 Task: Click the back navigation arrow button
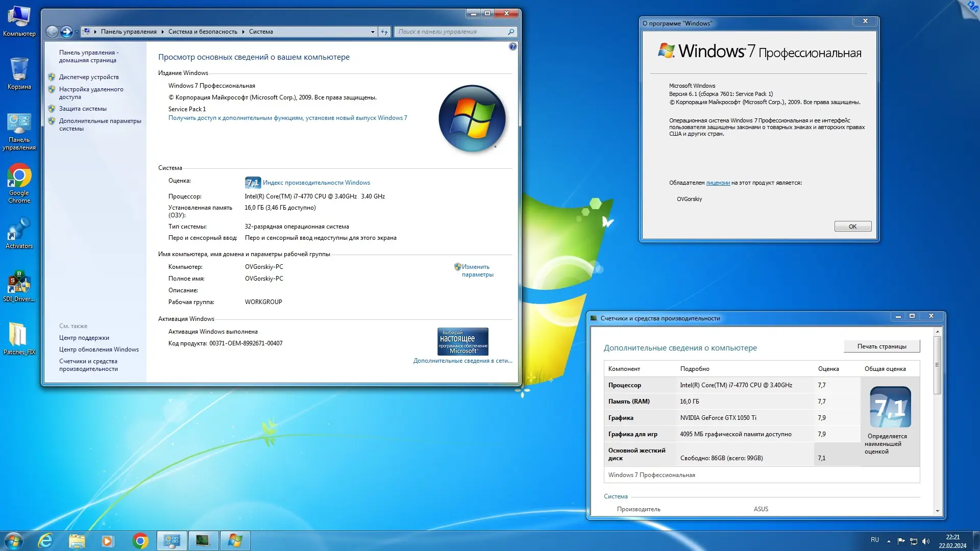tap(52, 32)
